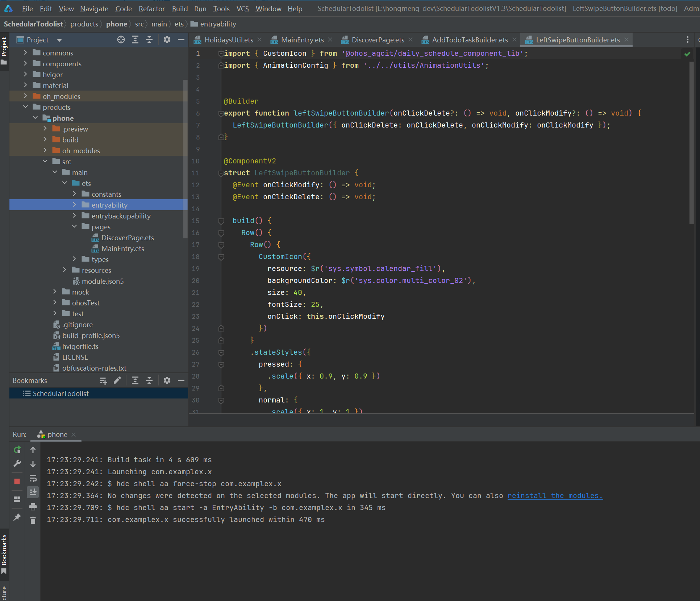Open the Project view dropdown arrow

pyautogui.click(x=59, y=40)
